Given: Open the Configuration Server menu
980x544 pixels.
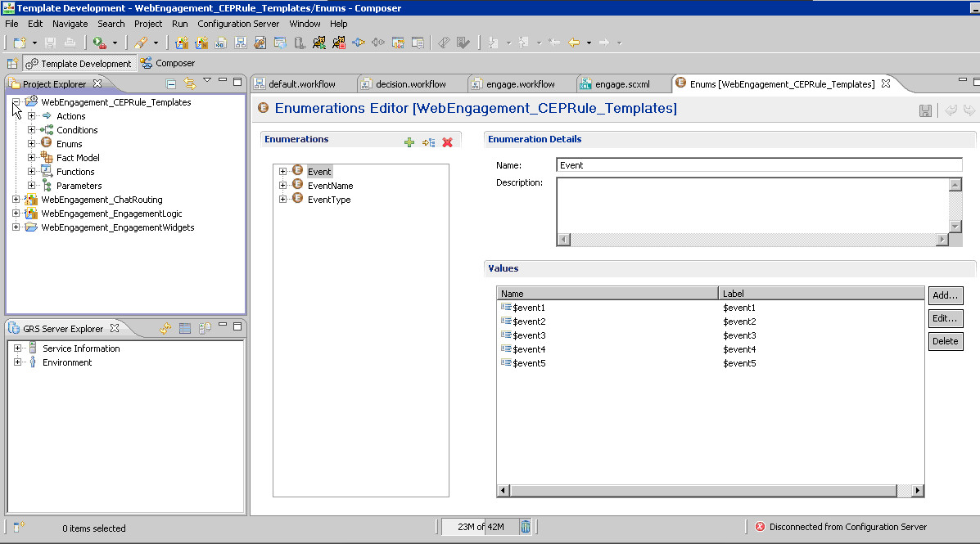Looking at the screenshot, I should [x=237, y=24].
